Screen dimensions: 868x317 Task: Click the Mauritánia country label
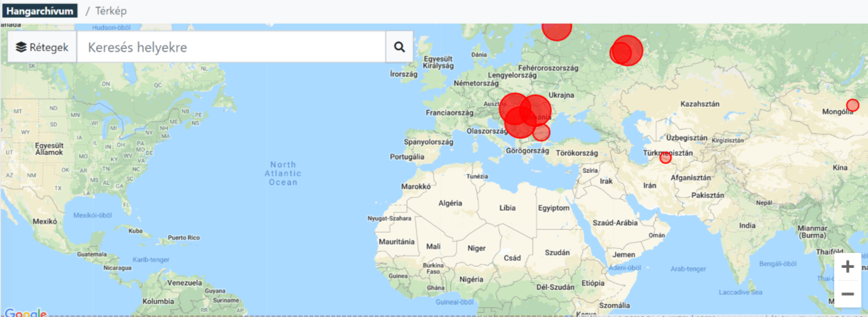397,241
